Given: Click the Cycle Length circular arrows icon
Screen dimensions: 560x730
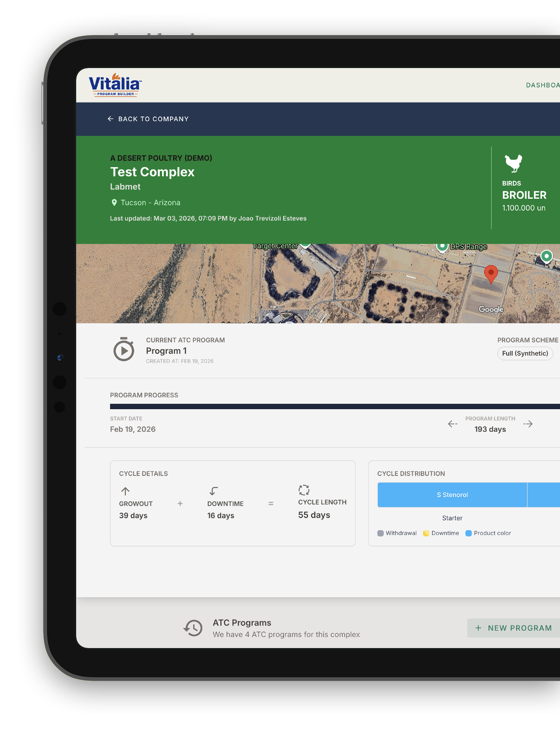Looking at the screenshot, I should point(304,490).
